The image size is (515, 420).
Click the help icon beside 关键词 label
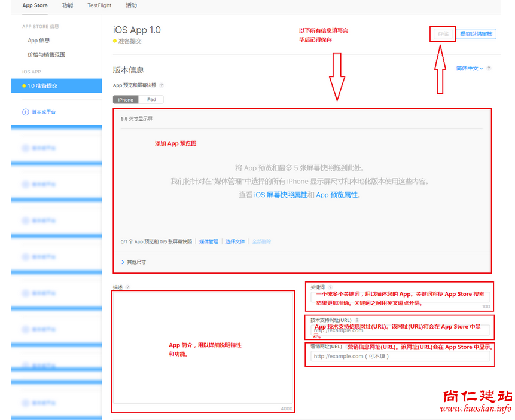pyautogui.click(x=330, y=287)
